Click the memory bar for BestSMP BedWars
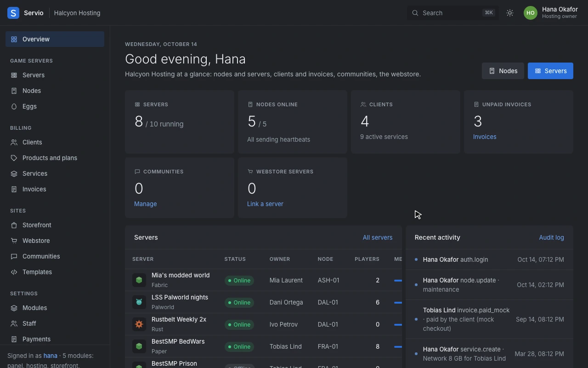 [x=398, y=347]
